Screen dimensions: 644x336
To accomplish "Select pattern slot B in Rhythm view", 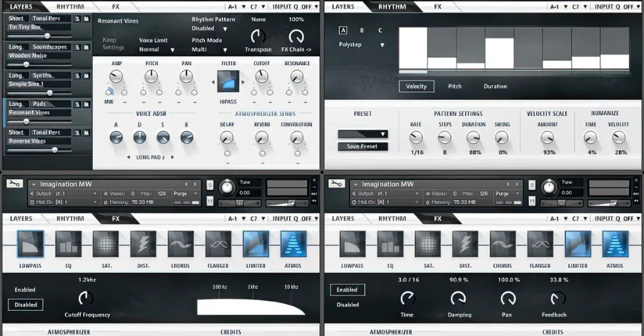I will (x=362, y=30).
